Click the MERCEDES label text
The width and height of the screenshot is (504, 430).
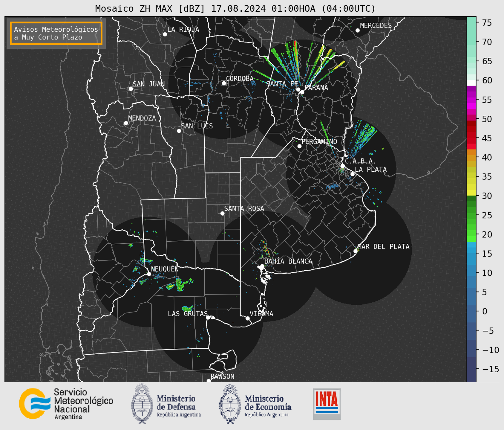[376, 26]
